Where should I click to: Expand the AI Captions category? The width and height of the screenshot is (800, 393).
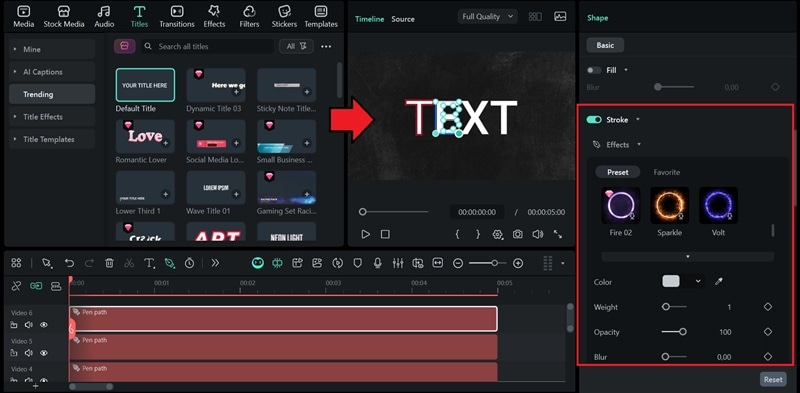(x=52, y=72)
